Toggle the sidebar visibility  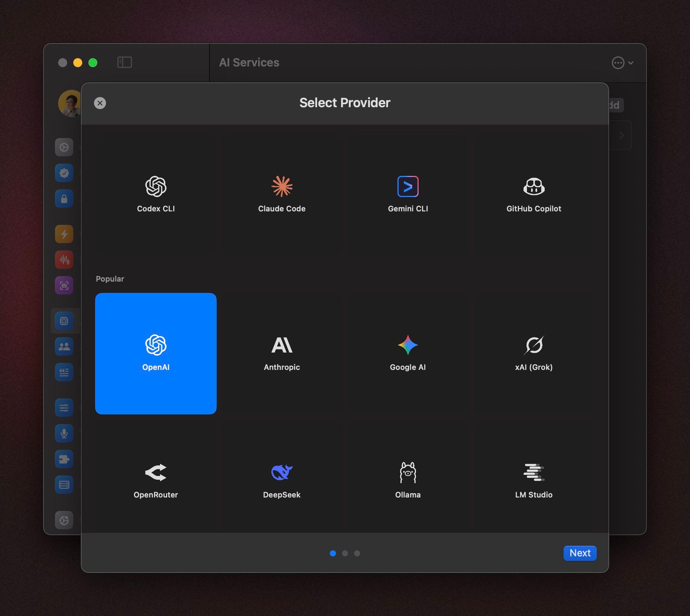coord(125,62)
